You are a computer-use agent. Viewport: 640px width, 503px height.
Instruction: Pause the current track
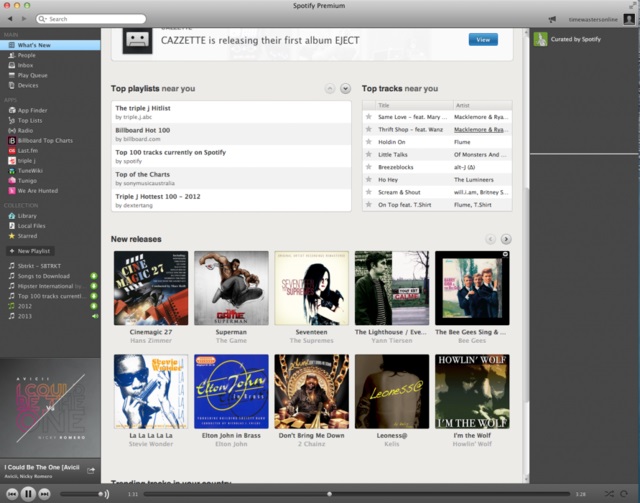point(28,493)
